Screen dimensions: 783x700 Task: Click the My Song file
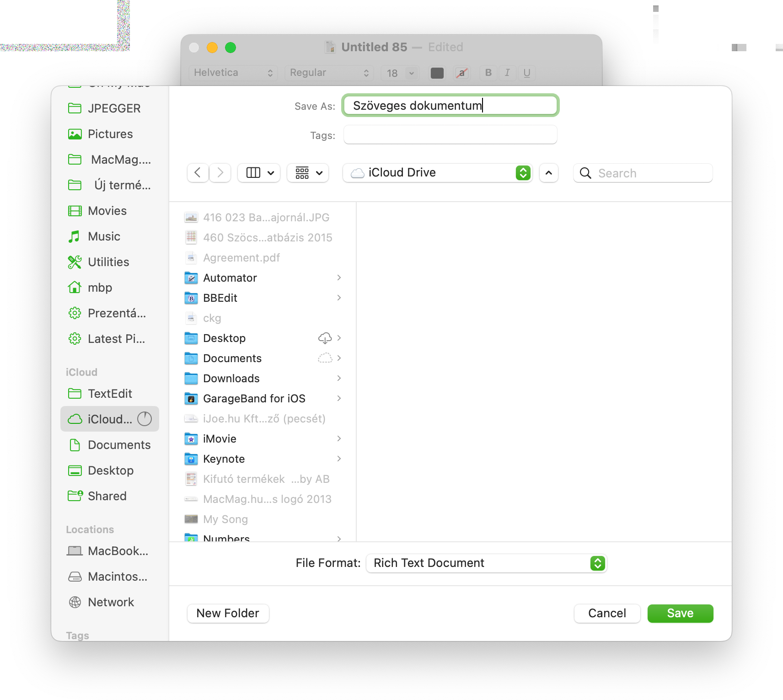263,519
